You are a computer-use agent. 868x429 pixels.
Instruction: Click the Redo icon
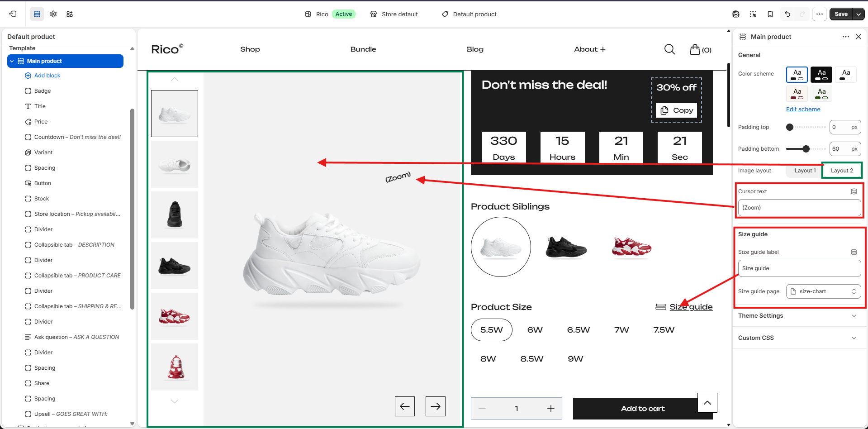point(802,14)
